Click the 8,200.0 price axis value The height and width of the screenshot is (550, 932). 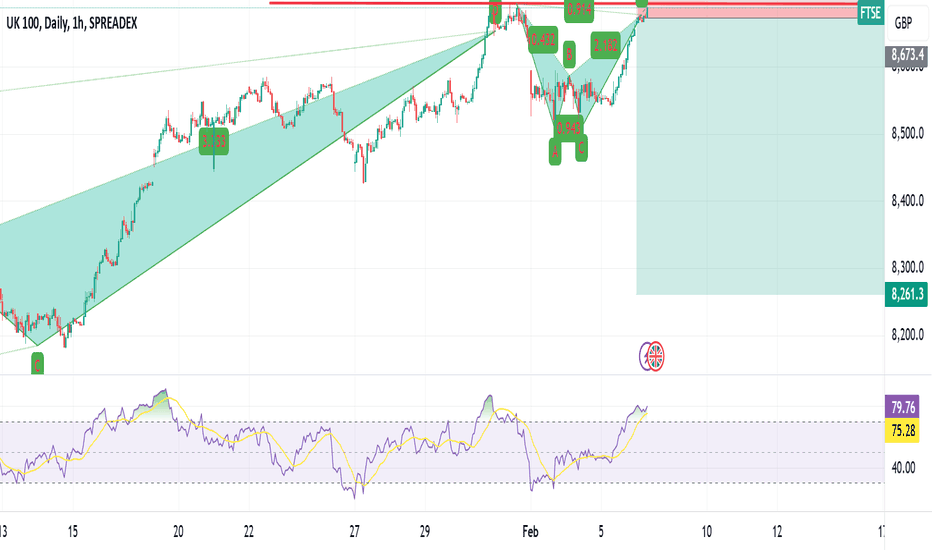tap(908, 334)
